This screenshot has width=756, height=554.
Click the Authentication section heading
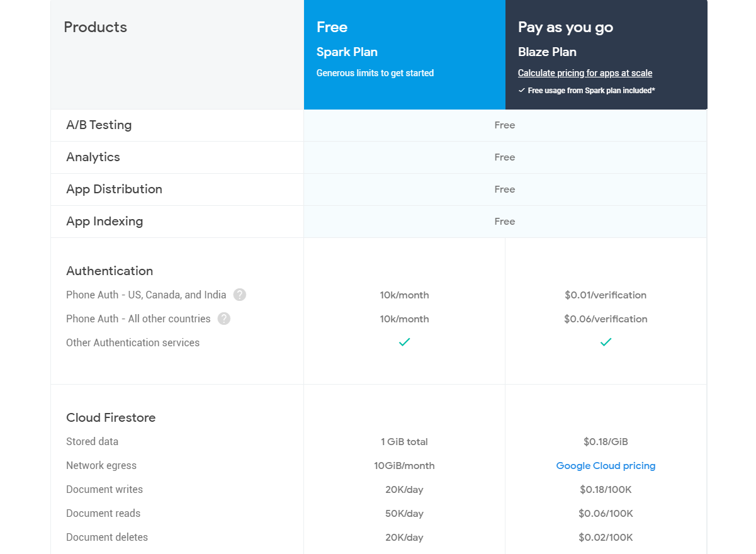pos(110,271)
